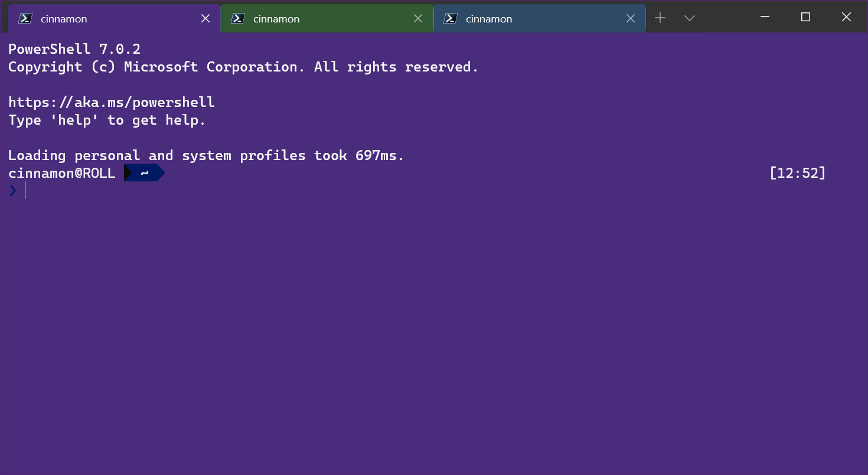This screenshot has height=475, width=868.
Task: Click the PowerShell icon on the blue tab
Action: pyautogui.click(x=451, y=18)
